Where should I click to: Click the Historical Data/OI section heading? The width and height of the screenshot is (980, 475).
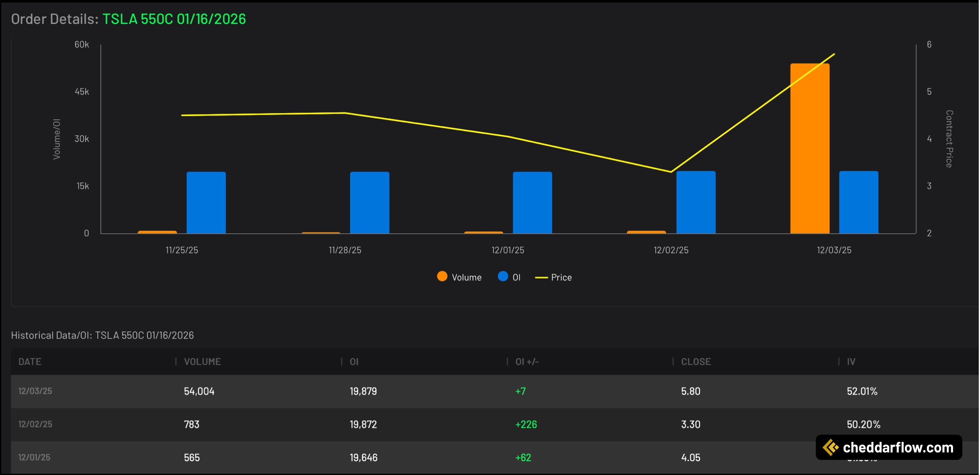(x=102, y=335)
